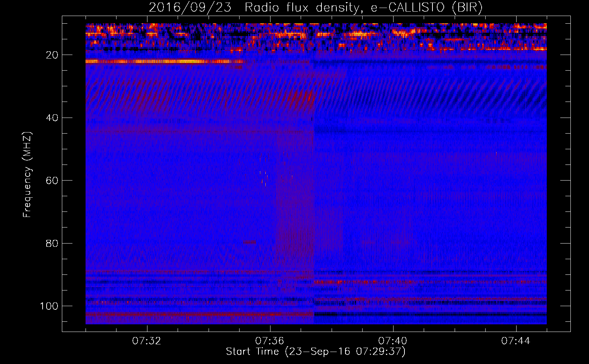Click the 07:44 time tick label
The image size is (589, 364).
(x=516, y=341)
